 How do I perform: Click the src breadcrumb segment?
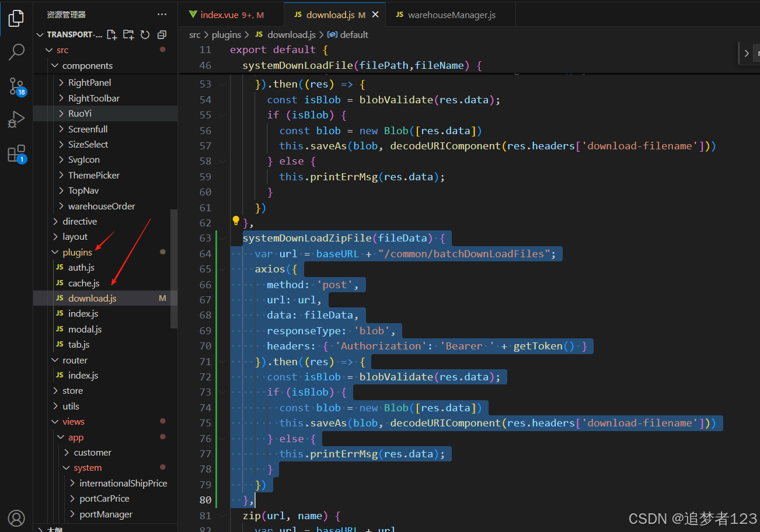[x=195, y=34]
